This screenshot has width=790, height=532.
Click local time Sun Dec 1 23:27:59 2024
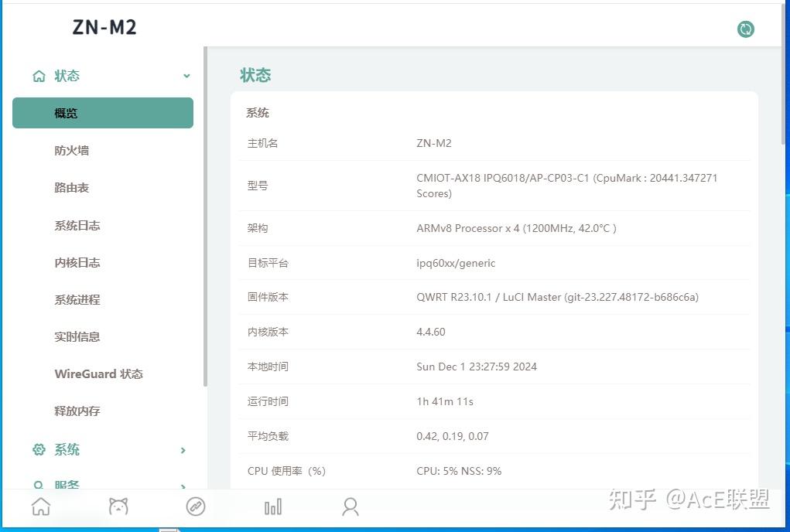477,367
